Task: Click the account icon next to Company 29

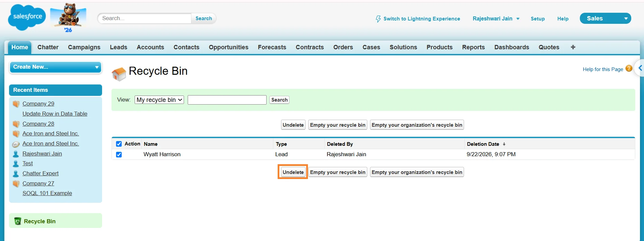Action: coord(16,104)
